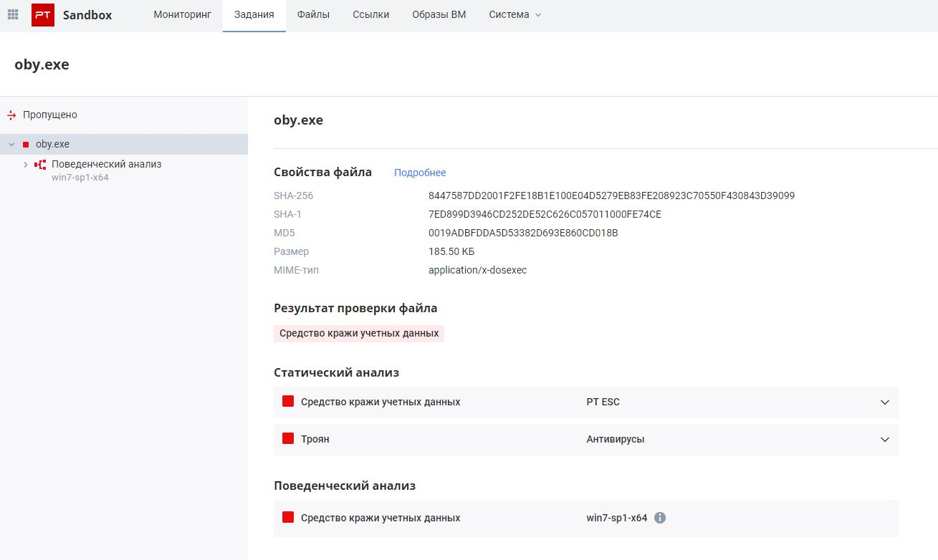Open the Ссылки tab

371,14
